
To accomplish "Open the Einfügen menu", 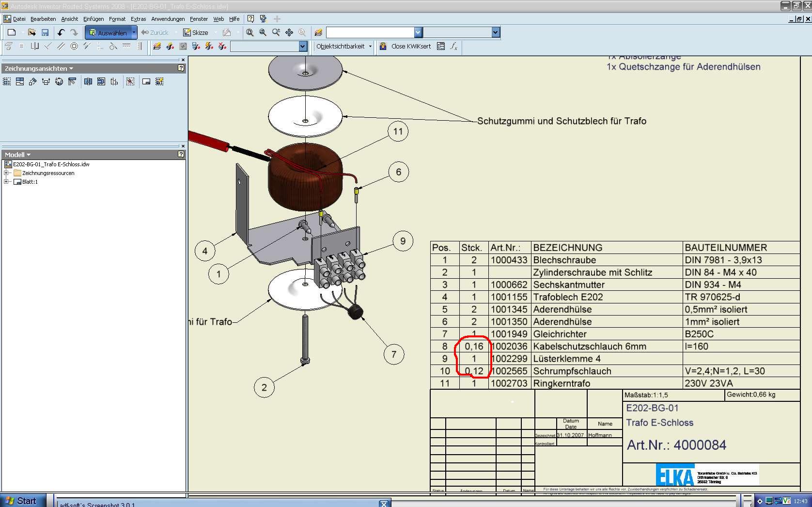I will pyautogui.click(x=94, y=19).
